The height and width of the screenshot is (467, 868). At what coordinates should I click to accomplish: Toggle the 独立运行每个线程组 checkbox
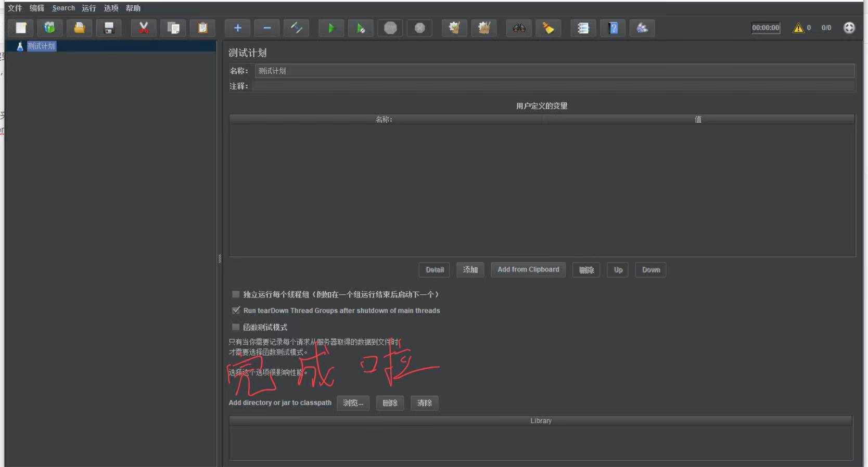236,294
